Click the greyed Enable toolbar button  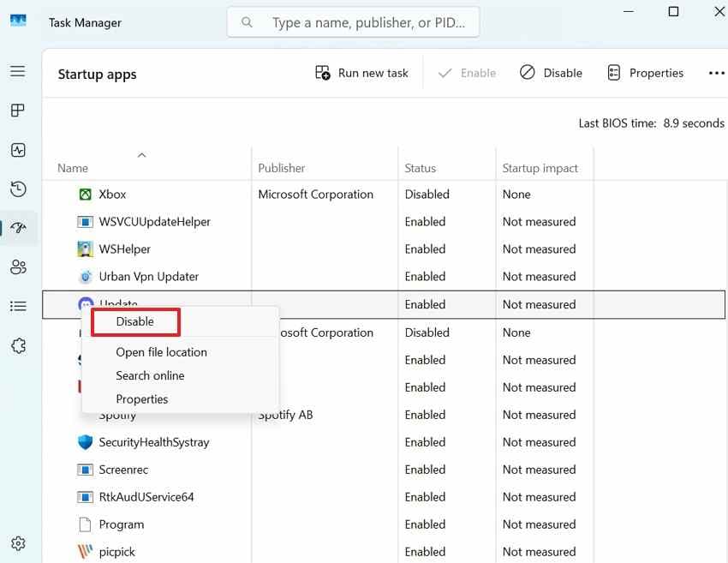coord(467,73)
